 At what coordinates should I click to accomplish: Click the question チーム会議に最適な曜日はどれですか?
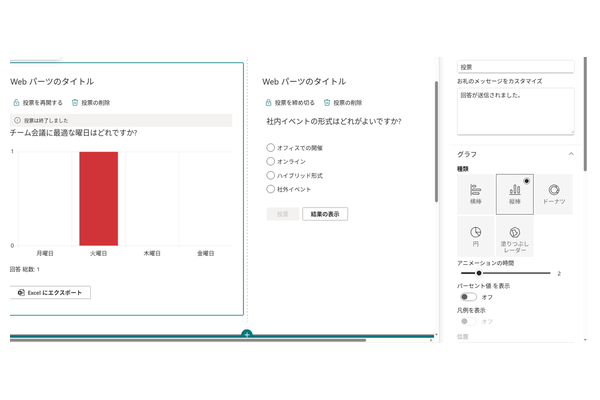tap(73, 133)
